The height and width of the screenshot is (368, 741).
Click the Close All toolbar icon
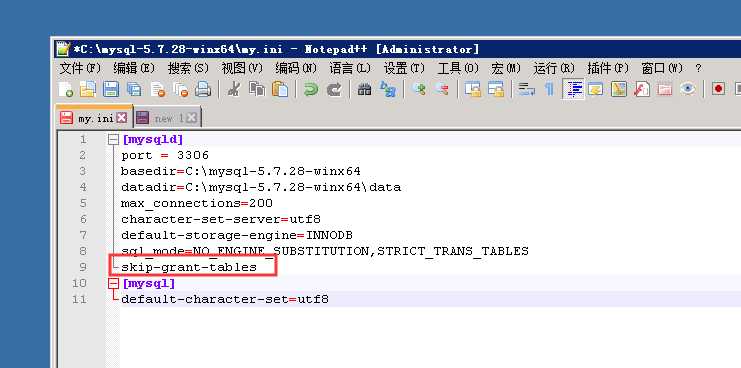point(180,89)
